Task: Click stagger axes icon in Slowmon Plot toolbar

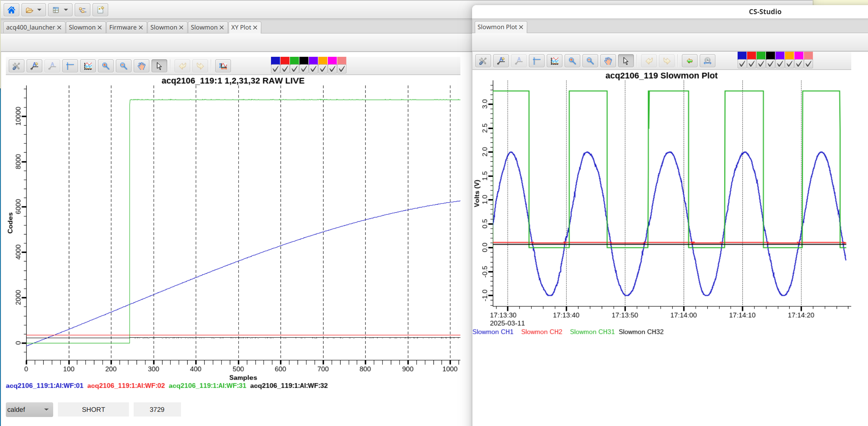Action: pos(554,61)
